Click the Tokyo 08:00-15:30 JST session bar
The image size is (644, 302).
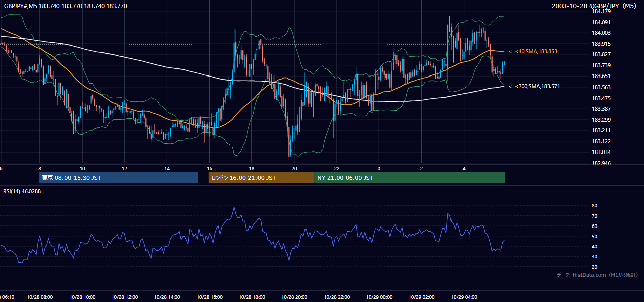pyautogui.click(x=118, y=178)
